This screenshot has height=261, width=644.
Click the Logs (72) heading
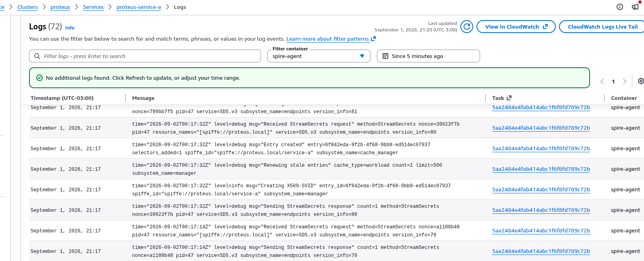(x=46, y=27)
